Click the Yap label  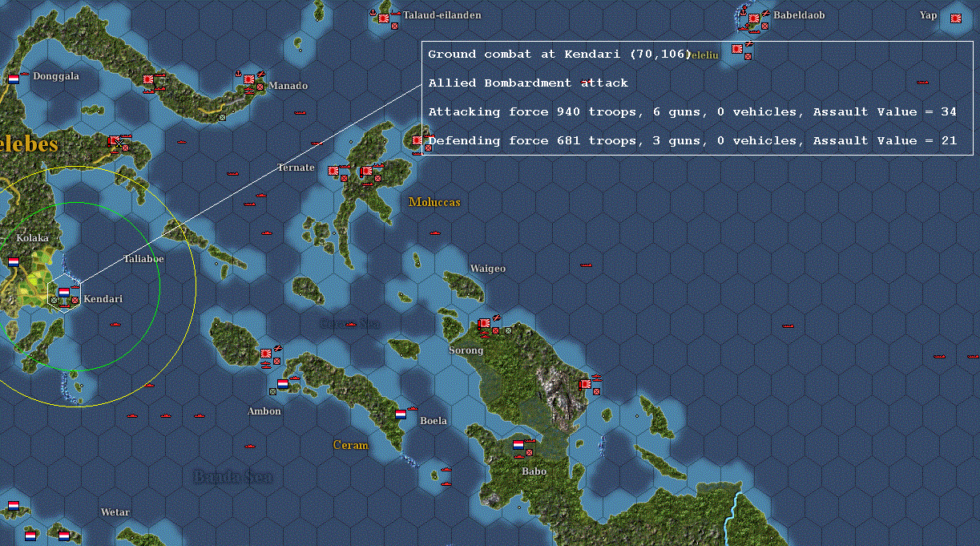[x=929, y=15]
